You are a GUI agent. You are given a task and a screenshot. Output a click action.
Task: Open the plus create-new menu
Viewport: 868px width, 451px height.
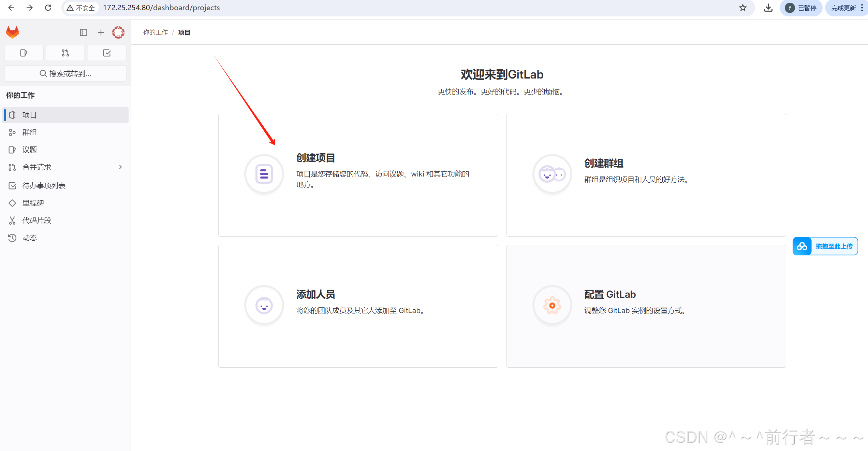(101, 32)
